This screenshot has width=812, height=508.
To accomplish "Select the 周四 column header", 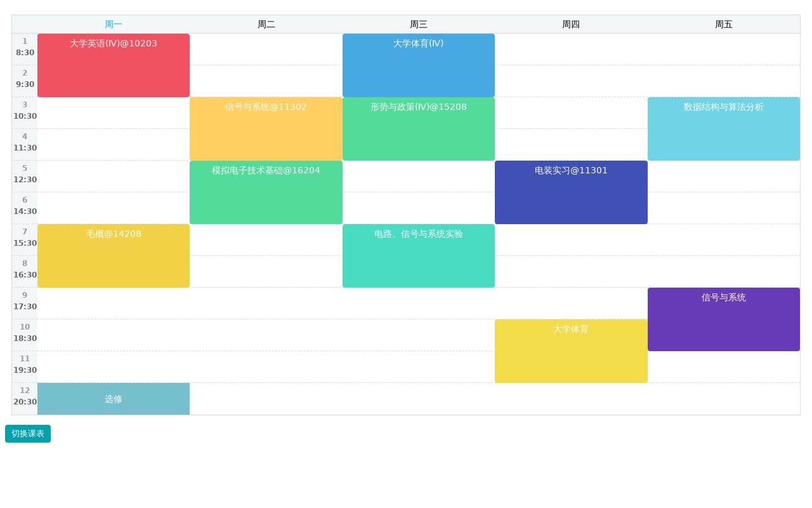I will 571,24.
